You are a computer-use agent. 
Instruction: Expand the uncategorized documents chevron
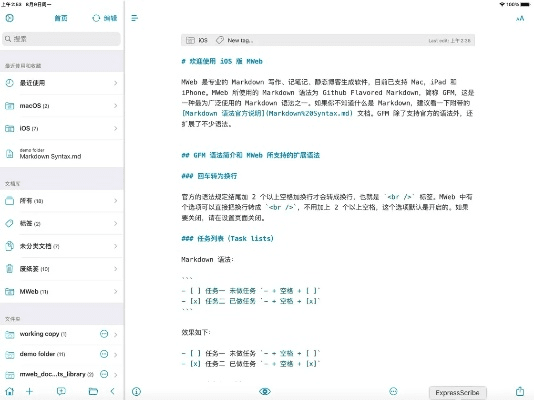(x=116, y=246)
